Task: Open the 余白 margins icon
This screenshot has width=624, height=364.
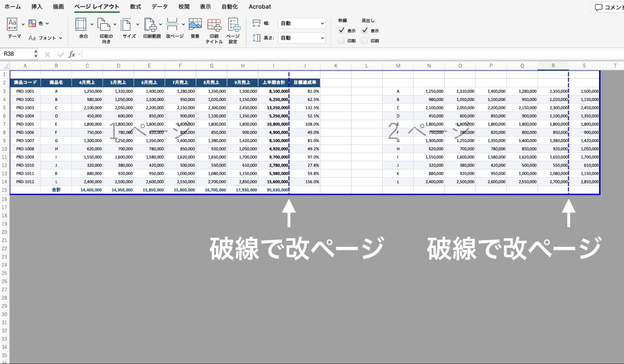Action: click(x=81, y=24)
